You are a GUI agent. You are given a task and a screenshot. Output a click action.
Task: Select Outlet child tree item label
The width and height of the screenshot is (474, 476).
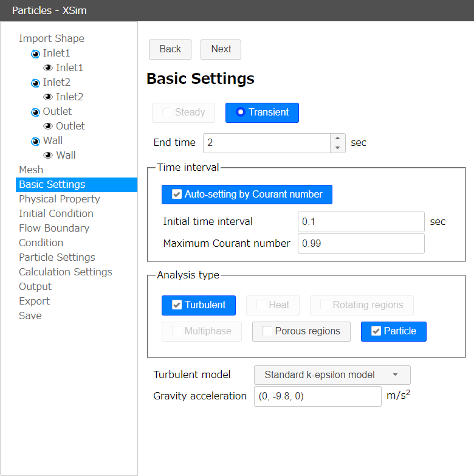(x=70, y=126)
